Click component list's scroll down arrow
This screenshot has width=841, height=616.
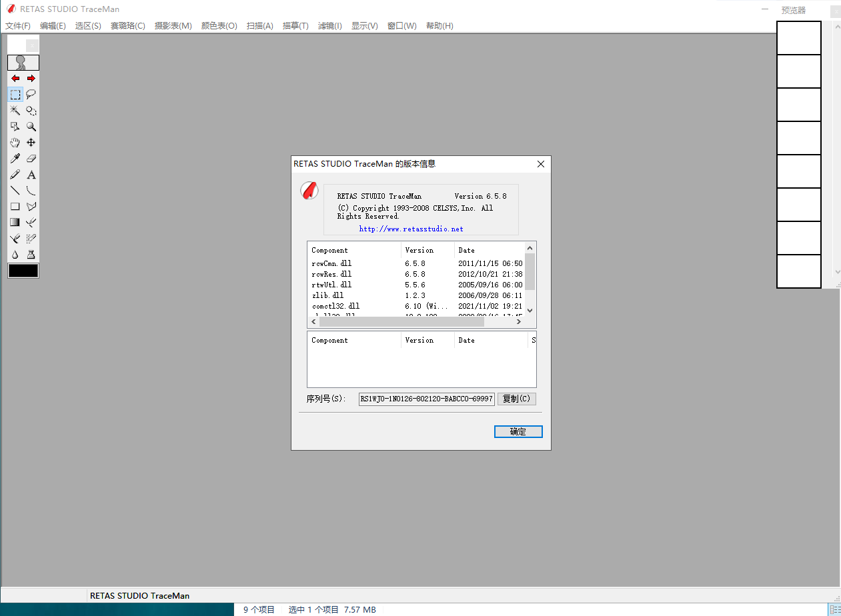click(530, 310)
